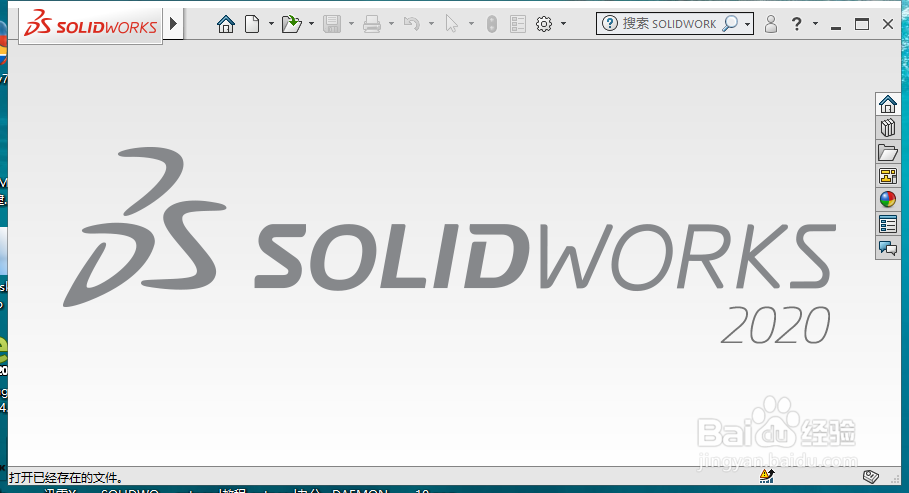Open the Appearances color ball tab
Screen dimensions: 909x493
888,200
